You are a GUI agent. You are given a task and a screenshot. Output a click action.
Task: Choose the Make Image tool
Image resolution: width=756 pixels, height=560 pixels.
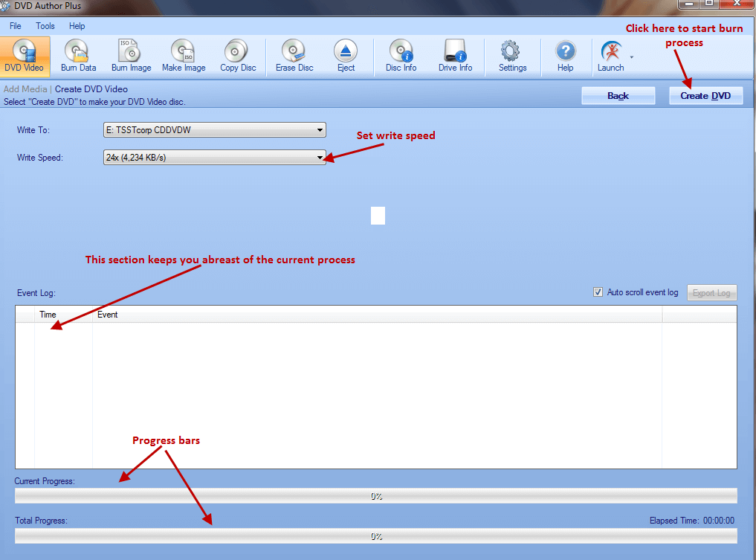tap(184, 56)
